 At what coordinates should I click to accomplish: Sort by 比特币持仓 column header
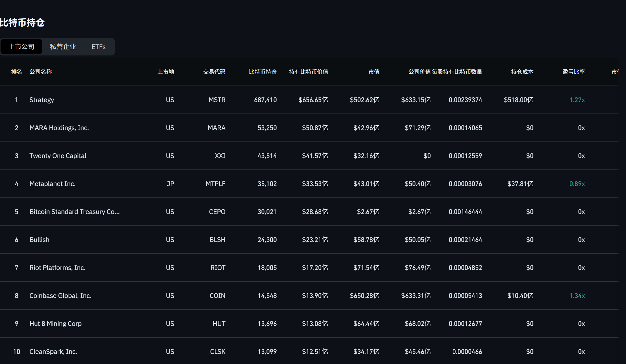pyautogui.click(x=262, y=72)
